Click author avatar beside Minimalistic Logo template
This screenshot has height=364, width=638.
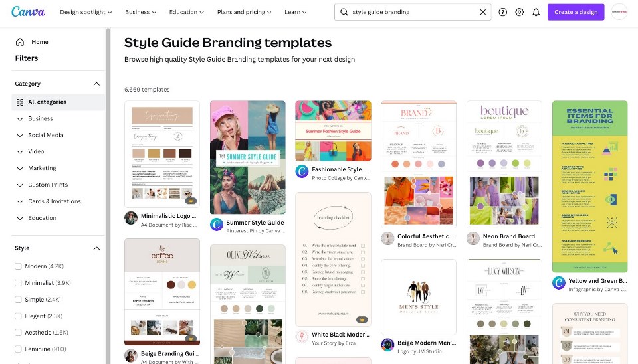(131, 218)
